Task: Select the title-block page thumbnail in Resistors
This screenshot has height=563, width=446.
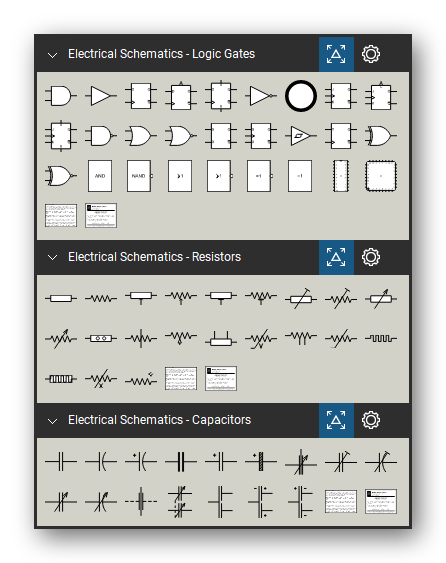Action: tap(221, 378)
